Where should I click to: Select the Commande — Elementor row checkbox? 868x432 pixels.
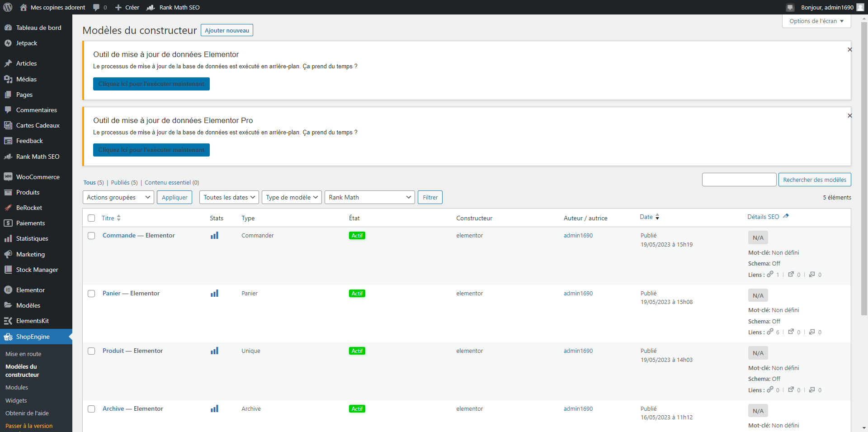[91, 236]
